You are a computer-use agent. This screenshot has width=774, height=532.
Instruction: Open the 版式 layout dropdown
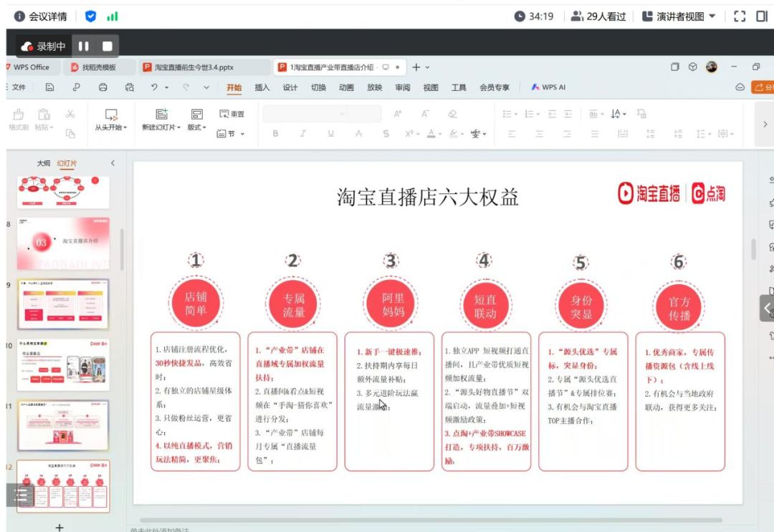(x=197, y=120)
